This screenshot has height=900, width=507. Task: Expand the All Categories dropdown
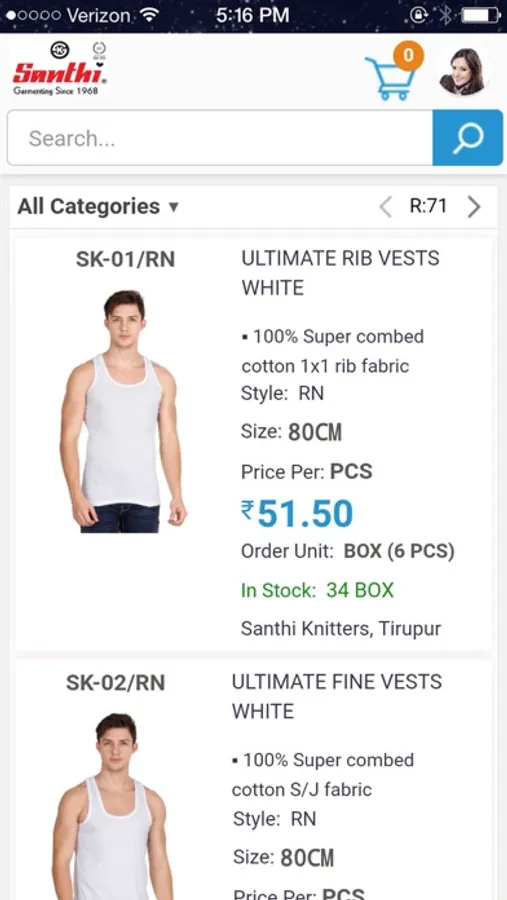[98, 206]
